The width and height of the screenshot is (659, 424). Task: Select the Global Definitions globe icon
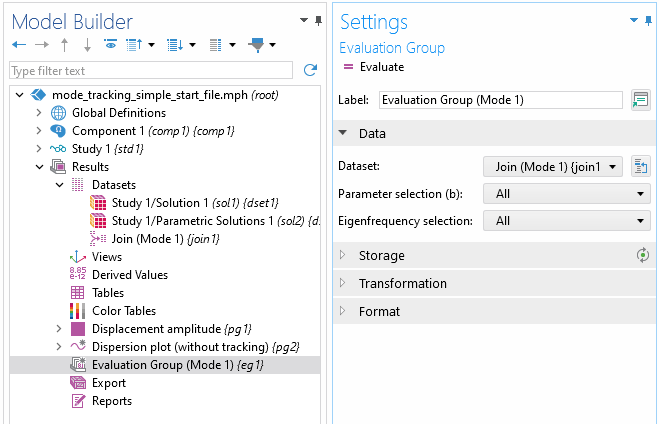pos(58,113)
